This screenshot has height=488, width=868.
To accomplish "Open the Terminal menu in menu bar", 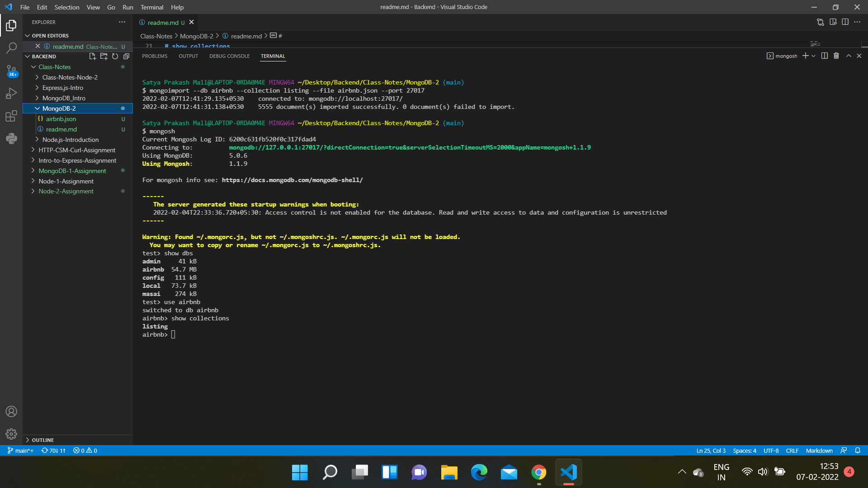I will tap(152, 7).
